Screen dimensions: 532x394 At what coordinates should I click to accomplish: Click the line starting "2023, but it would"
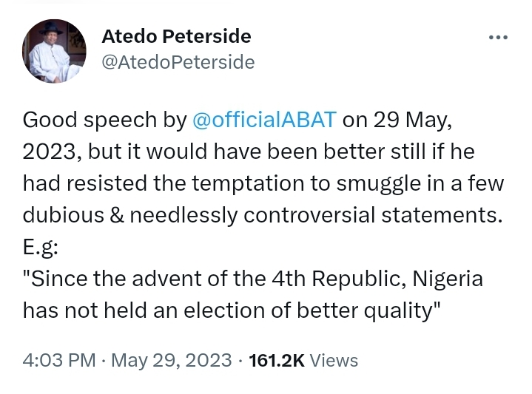point(248,152)
